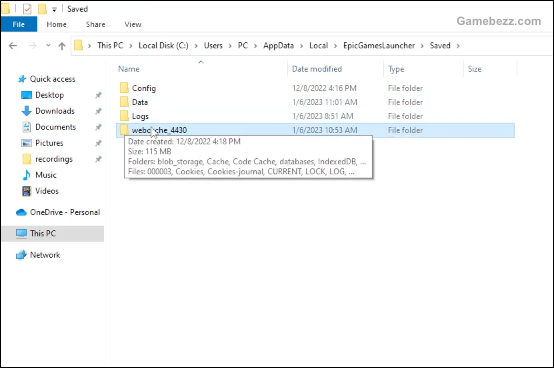This screenshot has width=554, height=368.
Task: Select the Logs folder
Action: tap(316, 116)
